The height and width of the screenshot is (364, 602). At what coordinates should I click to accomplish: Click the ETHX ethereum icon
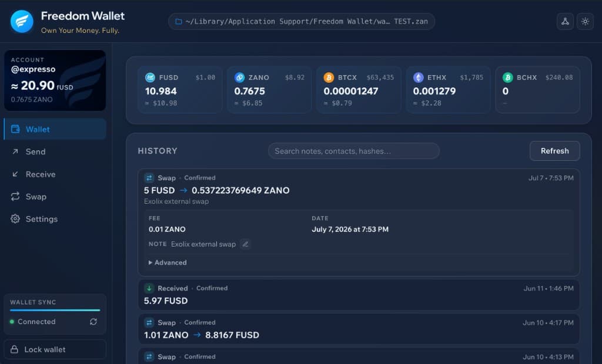click(x=418, y=77)
